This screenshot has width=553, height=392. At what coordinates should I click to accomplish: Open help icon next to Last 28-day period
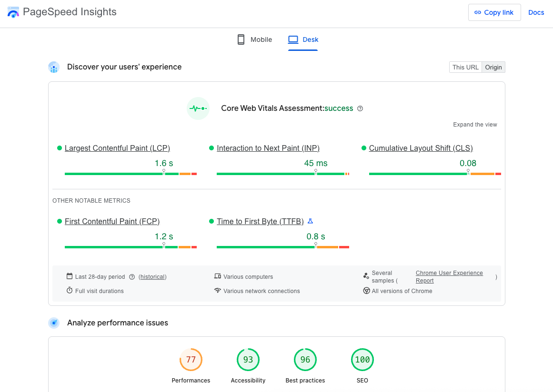tap(132, 277)
